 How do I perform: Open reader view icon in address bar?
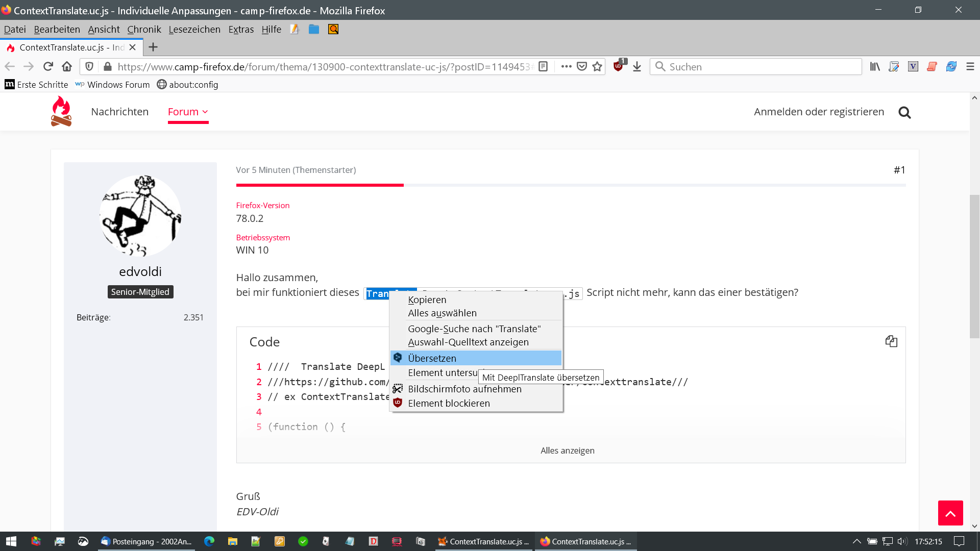(x=543, y=67)
